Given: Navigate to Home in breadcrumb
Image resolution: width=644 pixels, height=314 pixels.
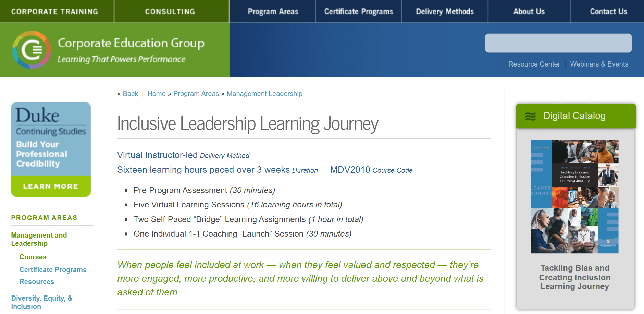Looking at the screenshot, I should 157,94.
